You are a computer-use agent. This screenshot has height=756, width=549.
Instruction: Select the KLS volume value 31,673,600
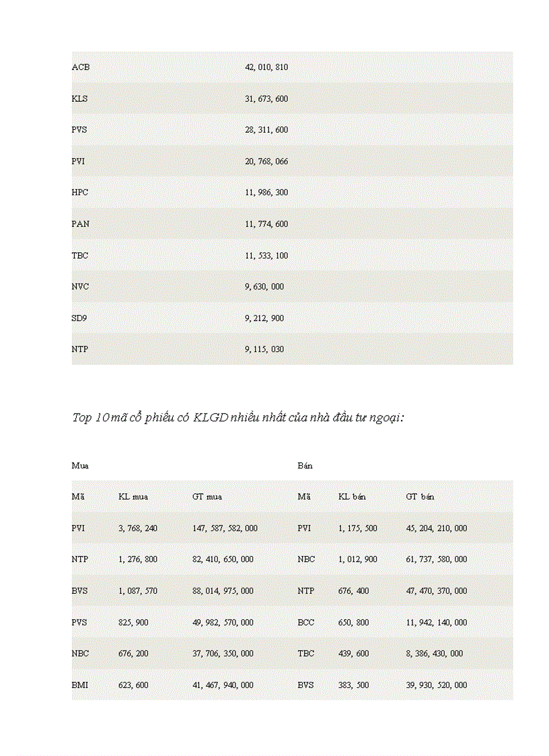click(x=266, y=99)
